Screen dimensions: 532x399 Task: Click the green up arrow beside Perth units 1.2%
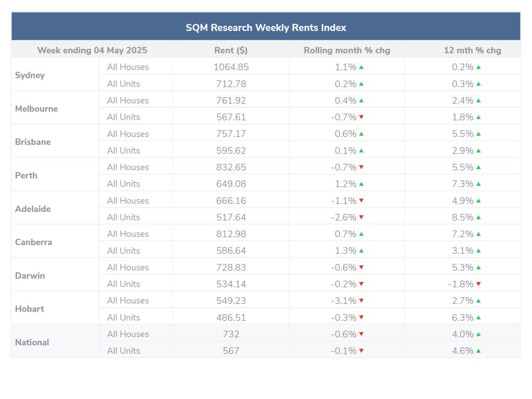click(x=361, y=184)
